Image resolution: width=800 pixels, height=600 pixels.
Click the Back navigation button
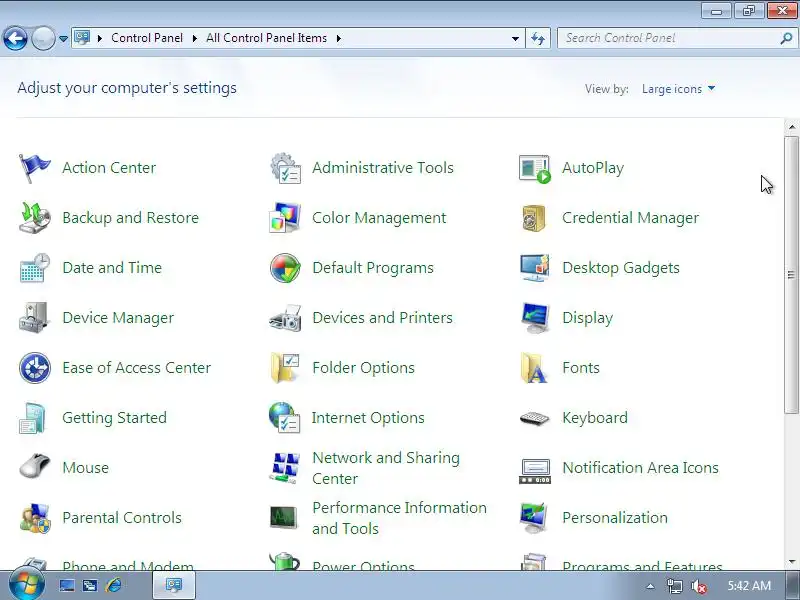(x=15, y=38)
